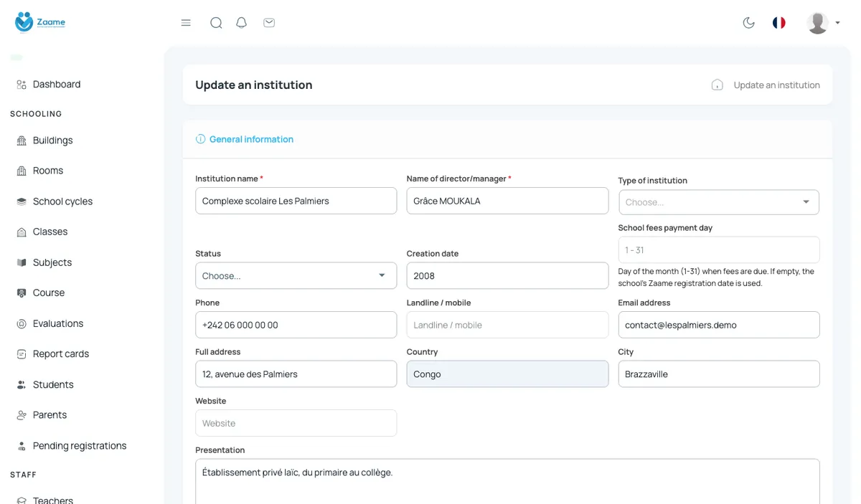
Task: Click the General information info icon
Action: coord(201,139)
